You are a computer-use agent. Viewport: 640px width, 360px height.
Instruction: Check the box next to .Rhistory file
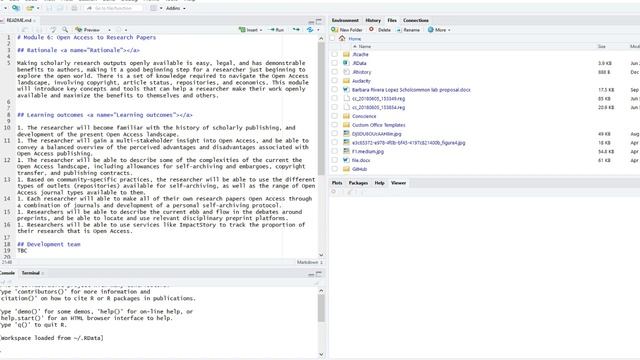(335, 72)
